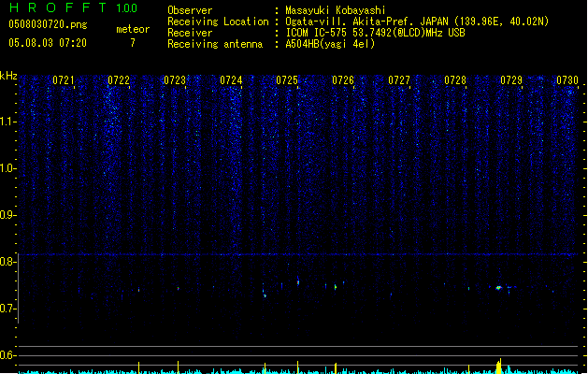Click the 0.6 kHz axis label
The image size is (588, 374).
tap(7, 355)
